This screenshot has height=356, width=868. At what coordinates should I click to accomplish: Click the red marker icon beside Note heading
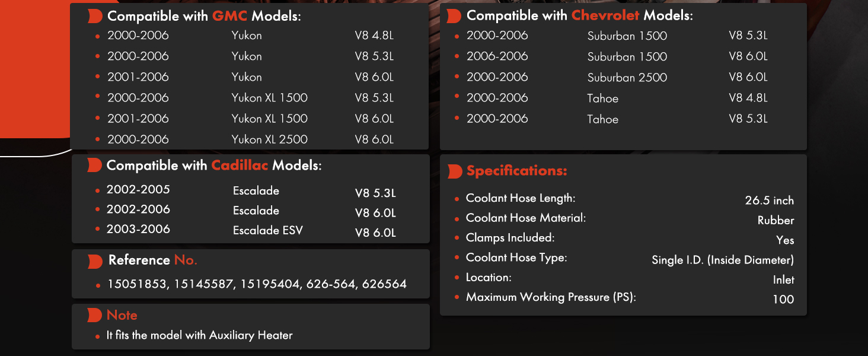click(x=95, y=316)
